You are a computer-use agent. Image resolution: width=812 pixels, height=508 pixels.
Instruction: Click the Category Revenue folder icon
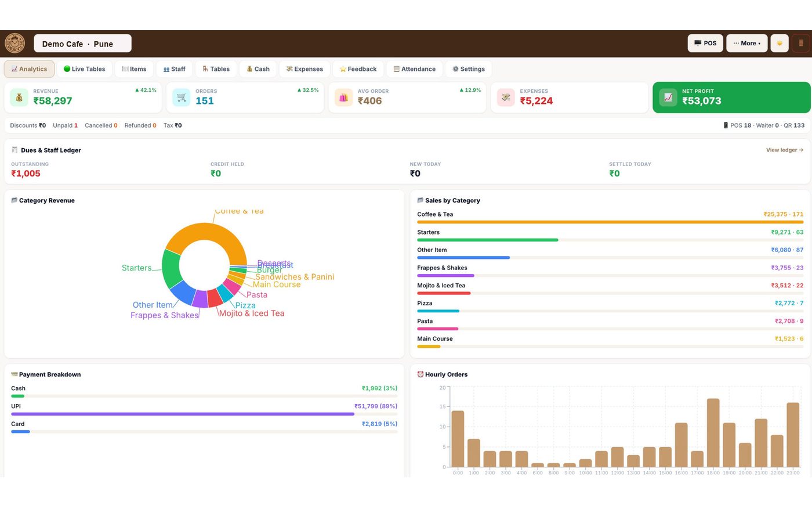coord(14,200)
